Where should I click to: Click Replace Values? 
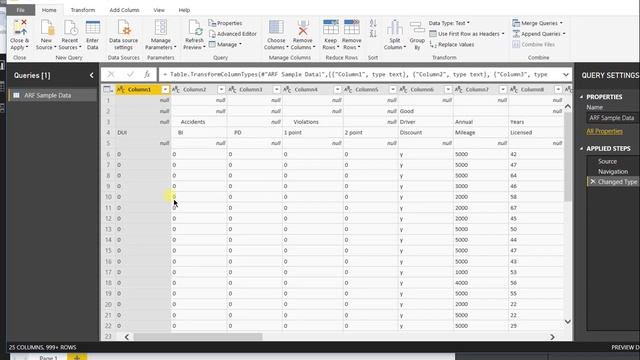[x=452, y=44]
